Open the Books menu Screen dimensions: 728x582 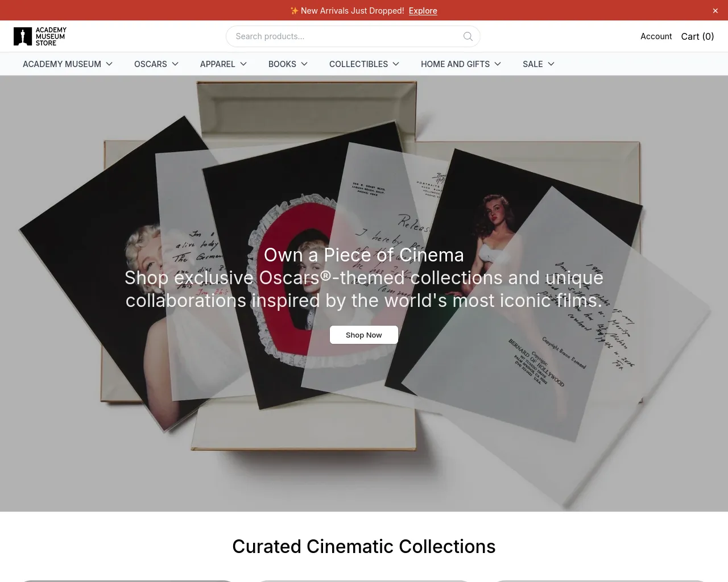click(x=282, y=64)
